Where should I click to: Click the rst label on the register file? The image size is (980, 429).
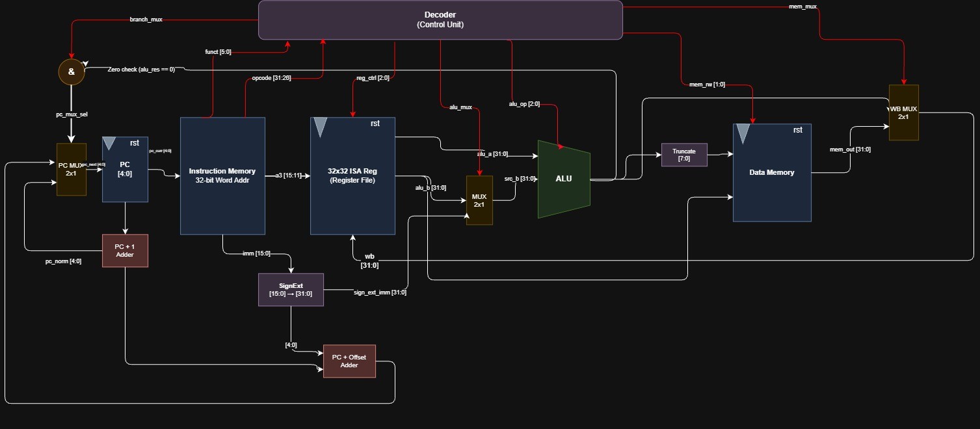(x=375, y=123)
